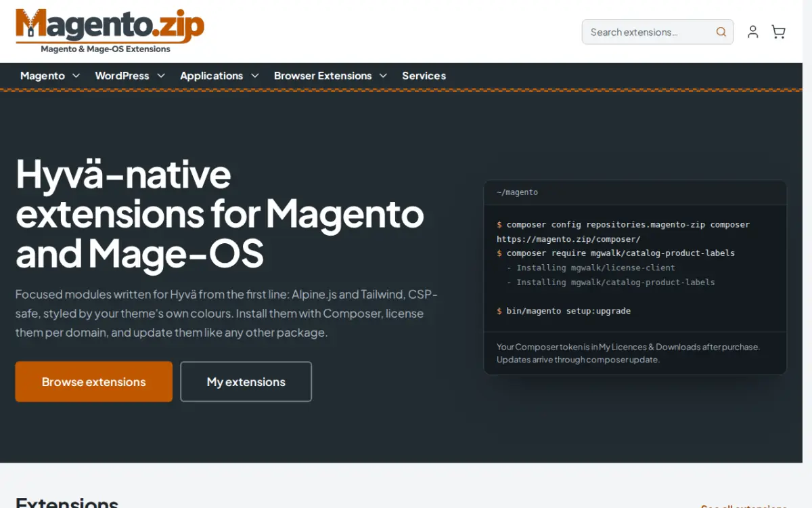Click the Hyvä-native extensions headline
Screen dimensions: 812x508
(220, 214)
